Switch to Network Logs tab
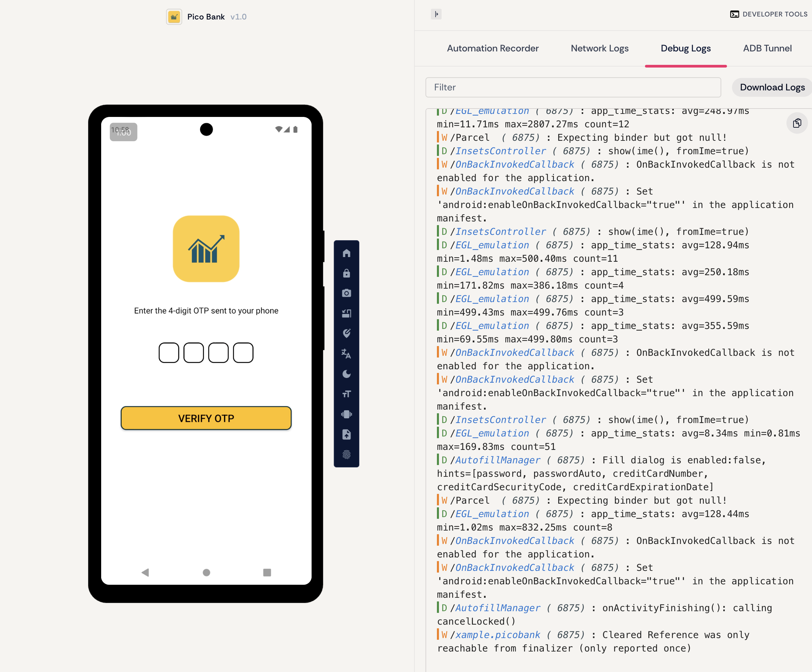Screen dimensions: 812x672 599,48
